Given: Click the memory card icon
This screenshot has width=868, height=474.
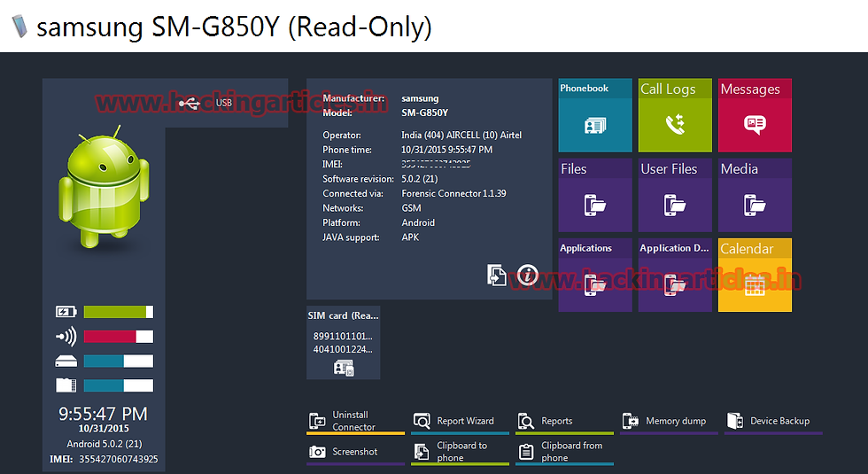Looking at the screenshot, I should click(x=66, y=385).
